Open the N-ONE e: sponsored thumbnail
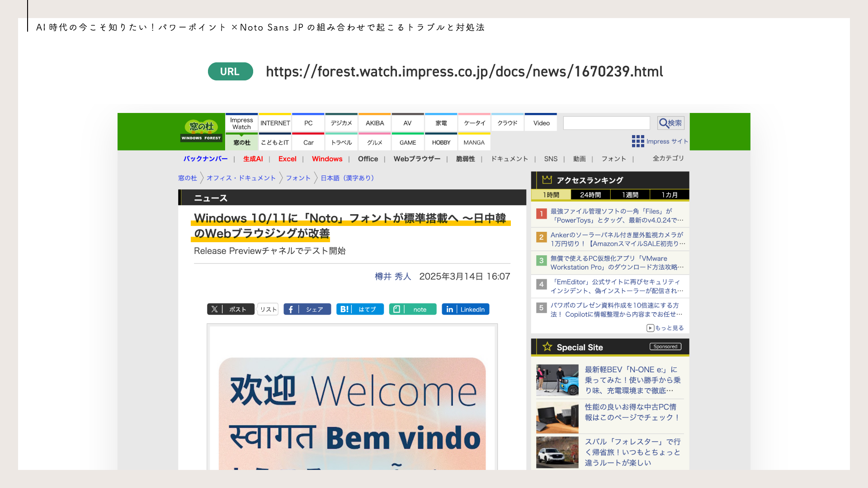 click(557, 380)
